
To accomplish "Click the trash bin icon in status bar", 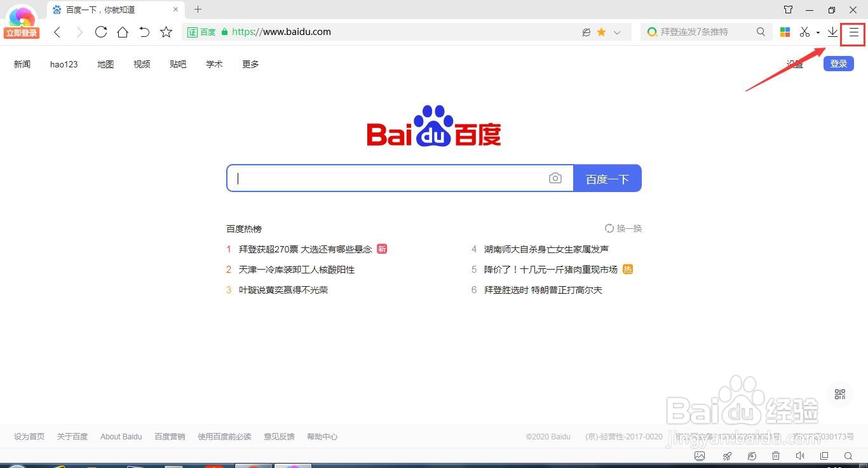I will click(x=776, y=456).
